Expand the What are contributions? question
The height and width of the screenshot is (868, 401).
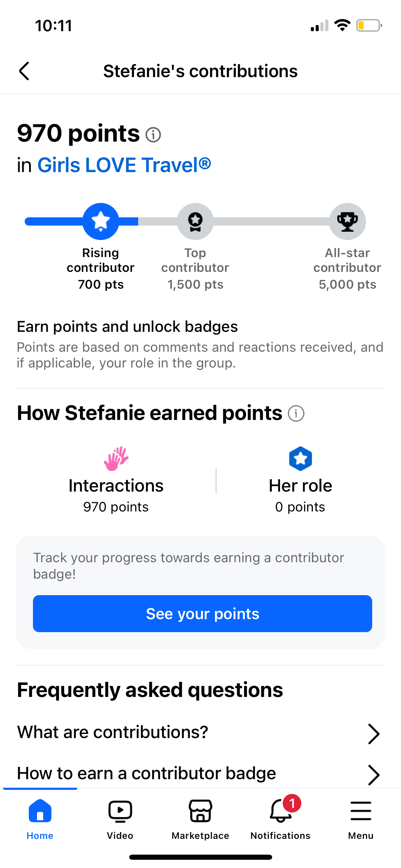point(113,732)
